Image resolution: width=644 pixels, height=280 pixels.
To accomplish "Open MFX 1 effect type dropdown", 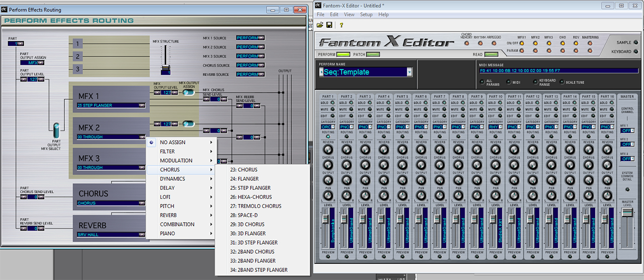I will [x=142, y=106].
